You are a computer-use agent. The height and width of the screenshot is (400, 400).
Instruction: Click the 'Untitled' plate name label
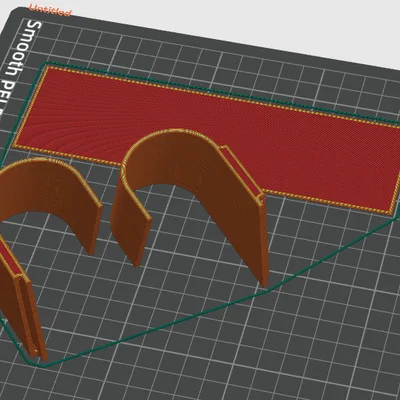click(x=50, y=10)
